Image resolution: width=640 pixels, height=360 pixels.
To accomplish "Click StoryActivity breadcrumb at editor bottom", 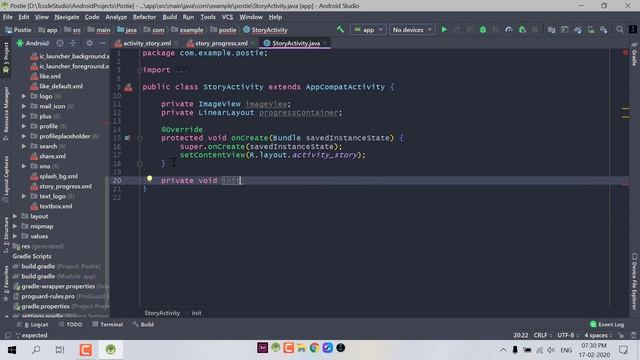I will 162,313.
